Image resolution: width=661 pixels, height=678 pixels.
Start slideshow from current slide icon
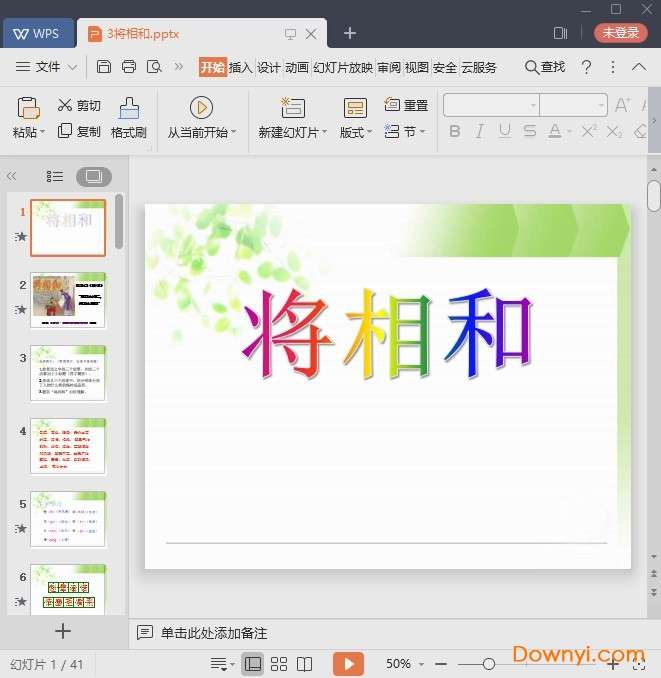pos(201,107)
